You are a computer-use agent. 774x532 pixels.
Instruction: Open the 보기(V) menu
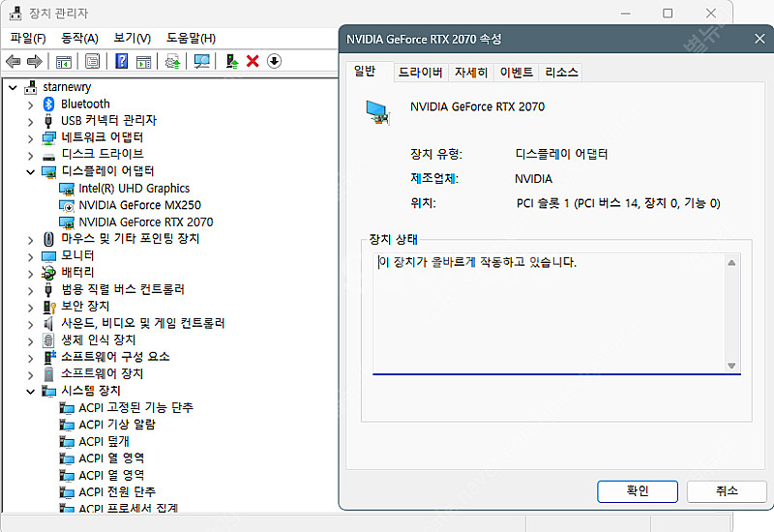click(x=132, y=38)
